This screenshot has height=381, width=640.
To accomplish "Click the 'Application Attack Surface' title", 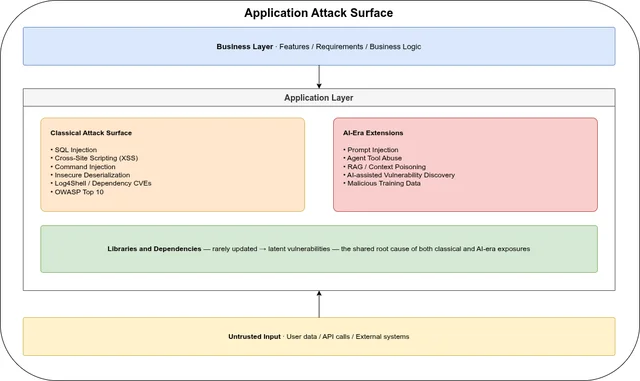I will tap(318, 13).
